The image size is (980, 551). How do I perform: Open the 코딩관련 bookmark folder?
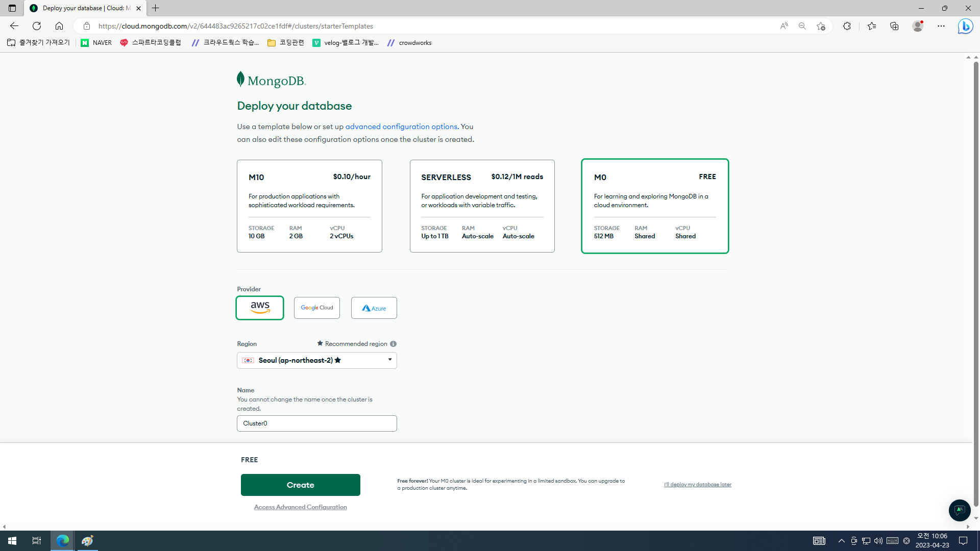286,43
